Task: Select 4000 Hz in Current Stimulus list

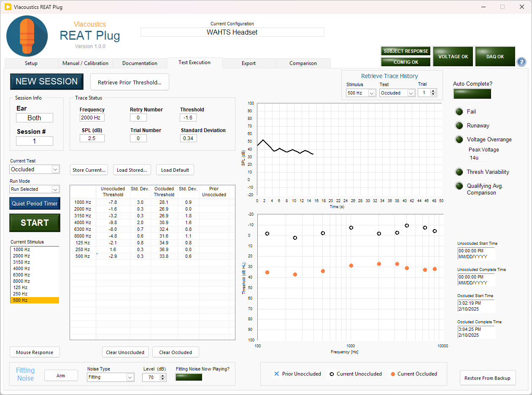Action: tap(35, 268)
